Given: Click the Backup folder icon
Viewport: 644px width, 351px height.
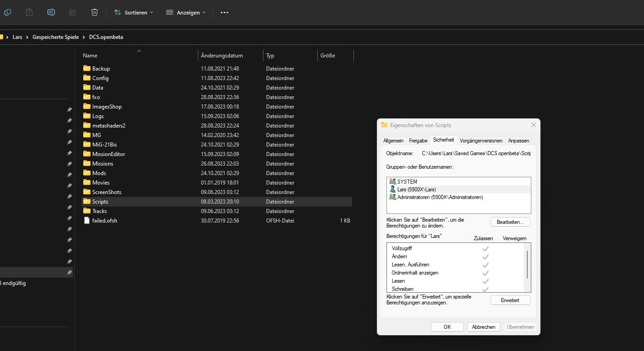Looking at the screenshot, I should pyautogui.click(x=87, y=68).
